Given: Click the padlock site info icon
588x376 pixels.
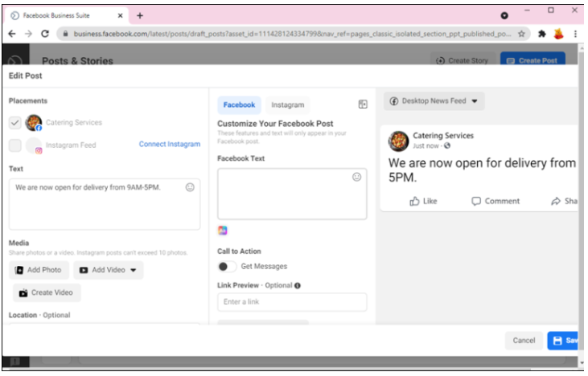Looking at the screenshot, I should (x=65, y=34).
